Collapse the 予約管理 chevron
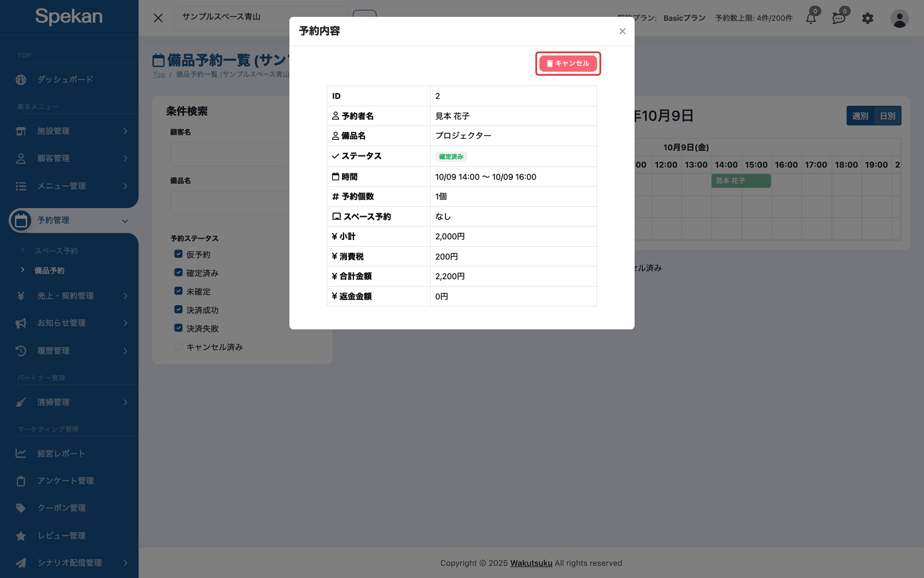 (x=125, y=221)
